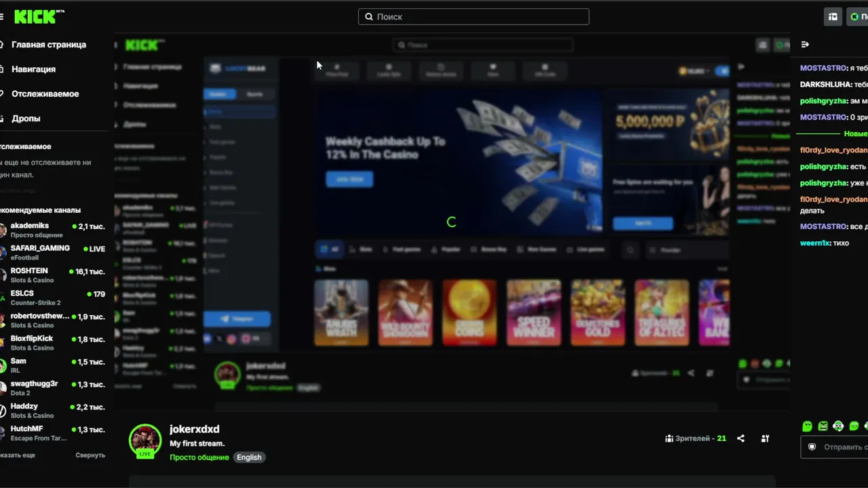Click the 5,000,000 ₽ promo banner in stream
Viewport: 868px width, 488px height.
point(668,124)
